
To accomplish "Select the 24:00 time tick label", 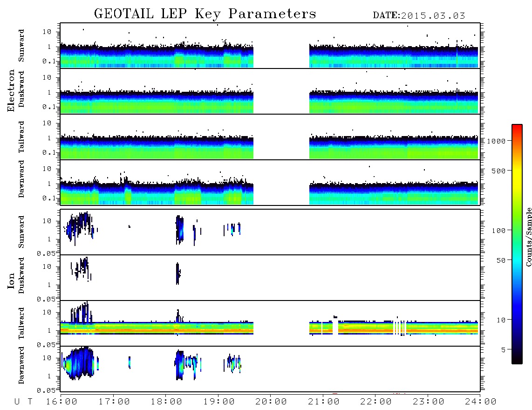I will pos(481,402).
